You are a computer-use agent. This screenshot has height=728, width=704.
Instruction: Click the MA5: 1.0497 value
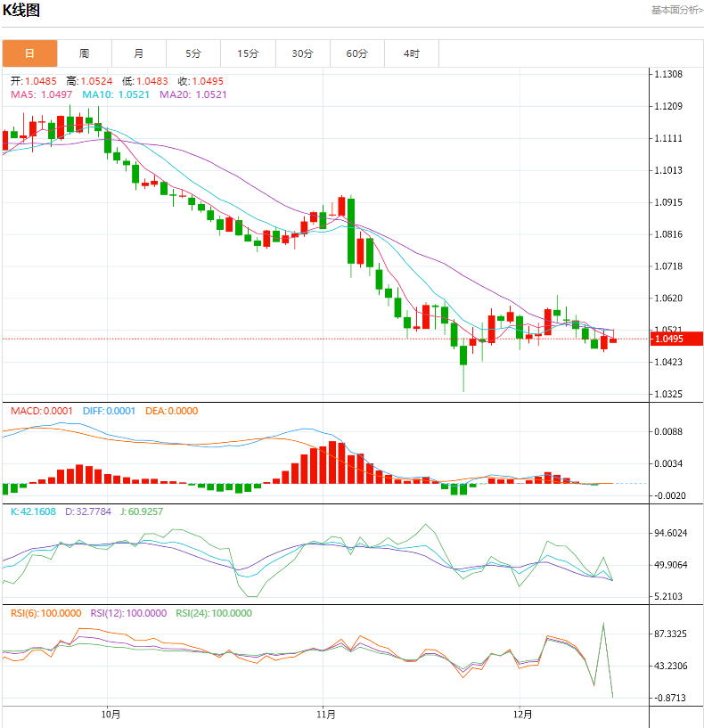[42, 94]
